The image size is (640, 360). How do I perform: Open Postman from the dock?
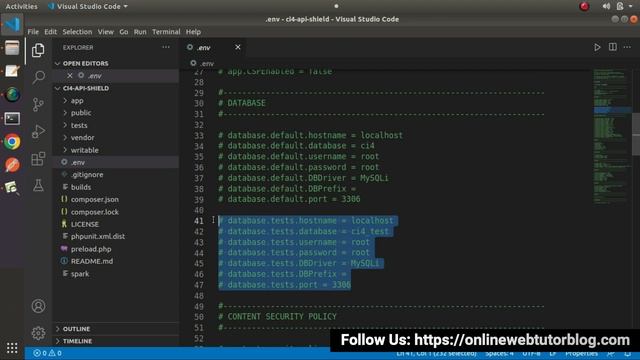12,165
